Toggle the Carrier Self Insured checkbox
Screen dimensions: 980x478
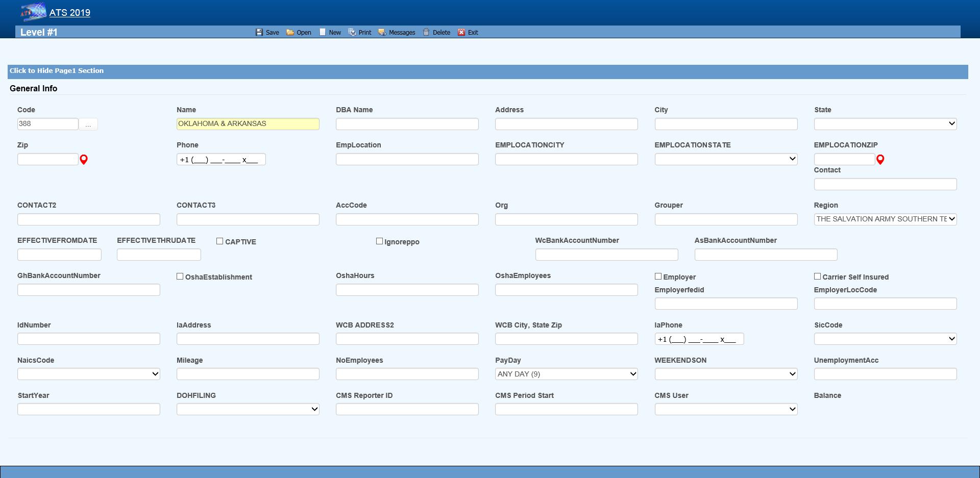(x=817, y=276)
